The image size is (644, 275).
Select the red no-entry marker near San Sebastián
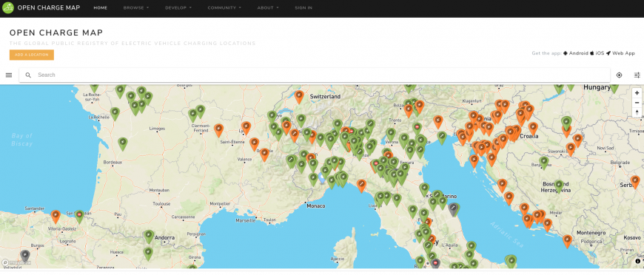pos(79,216)
